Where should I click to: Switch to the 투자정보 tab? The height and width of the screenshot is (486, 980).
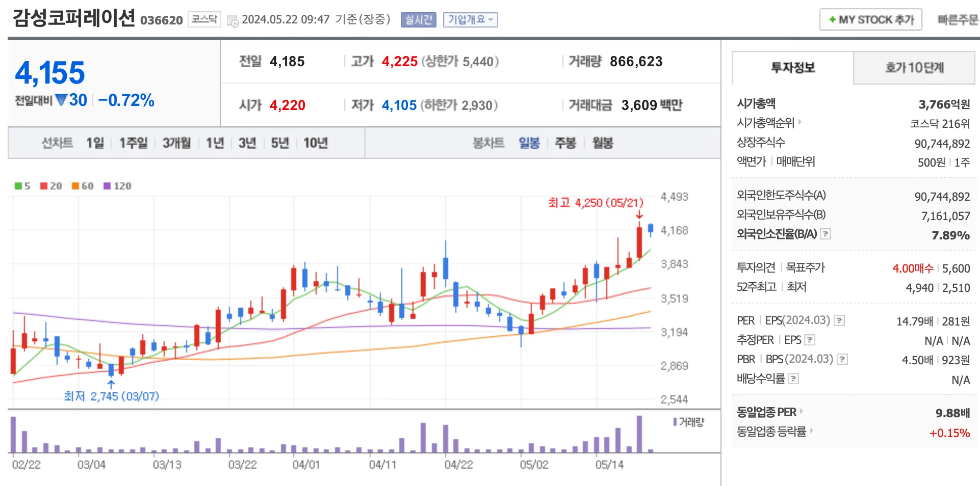[792, 68]
